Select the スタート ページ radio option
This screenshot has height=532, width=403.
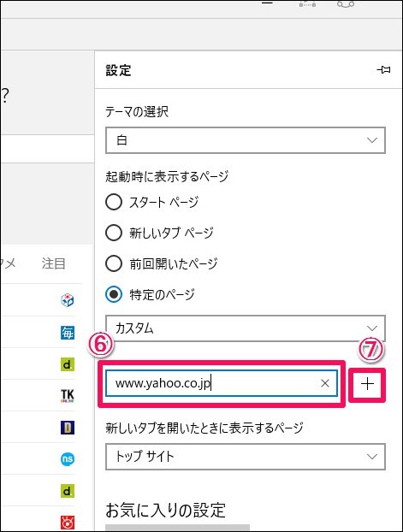tap(152, 202)
